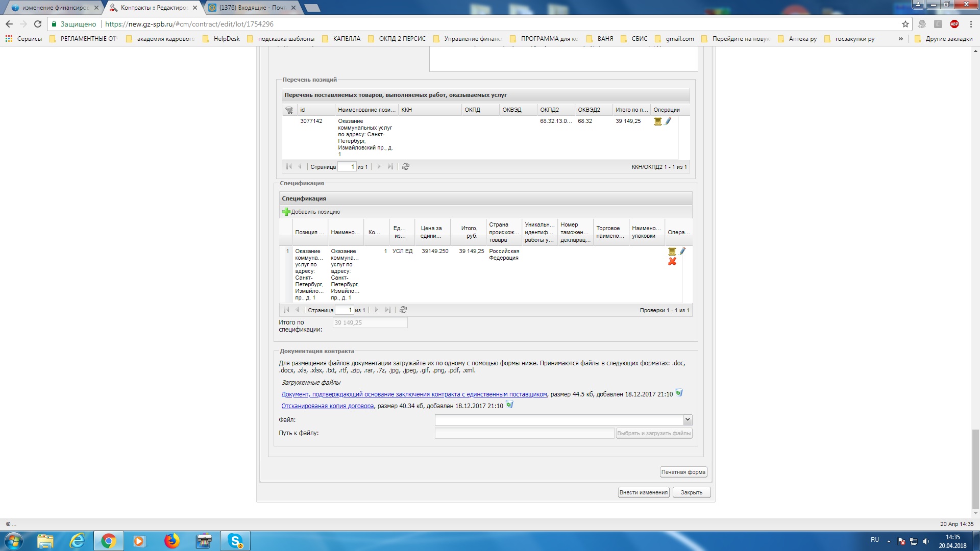Image resolution: width=980 pixels, height=551 pixels.
Task: Open Skype from the taskbar
Action: click(235, 541)
